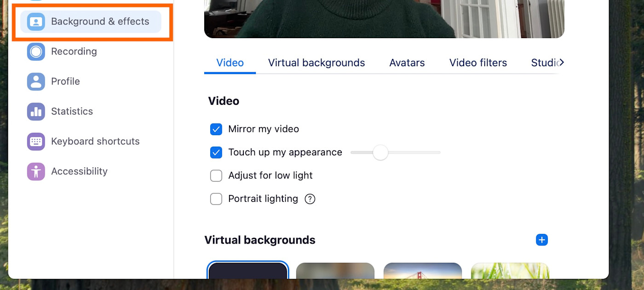
Task: Click the Statistics bar chart icon
Action: [x=36, y=111]
